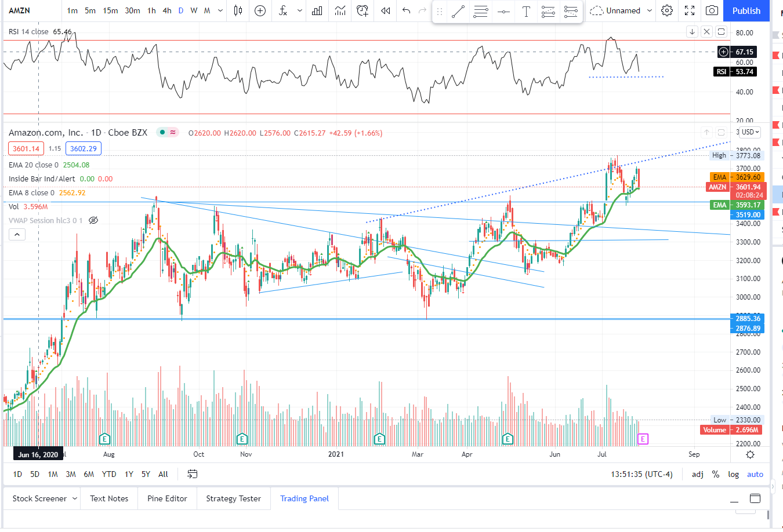Grab the favorites toolbar drag handle
Image resolution: width=783 pixels, height=532 pixels.
pyautogui.click(x=440, y=12)
